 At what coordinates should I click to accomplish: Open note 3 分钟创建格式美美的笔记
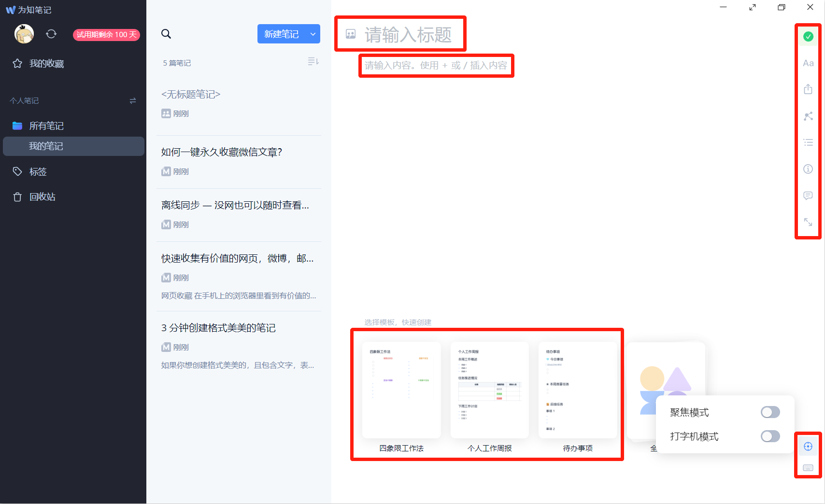pos(239,346)
